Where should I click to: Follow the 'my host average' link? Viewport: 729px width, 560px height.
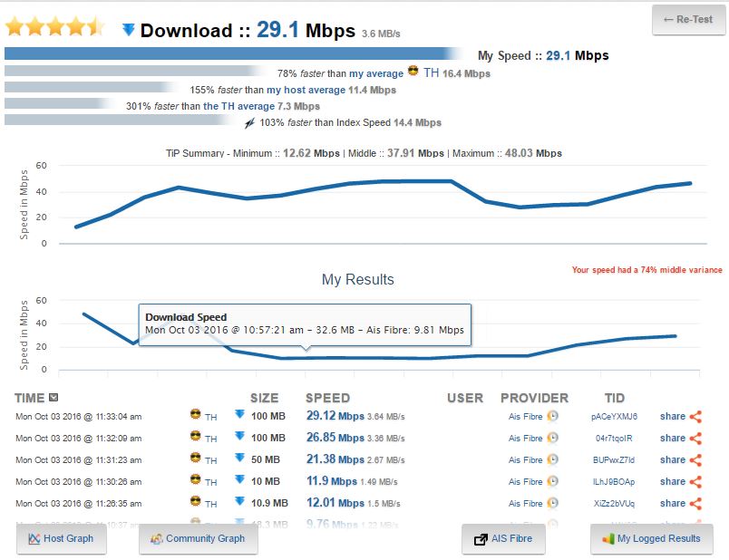coord(306,90)
